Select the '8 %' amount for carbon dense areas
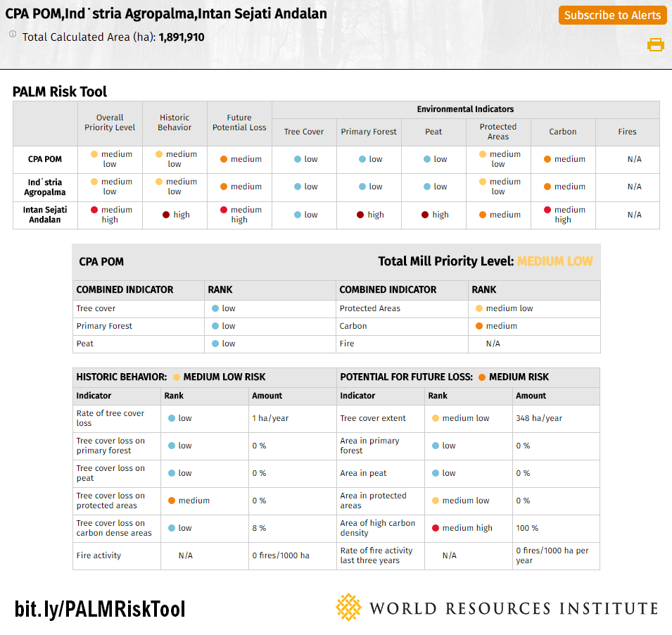The height and width of the screenshot is (635, 672). click(x=259, y=528)
